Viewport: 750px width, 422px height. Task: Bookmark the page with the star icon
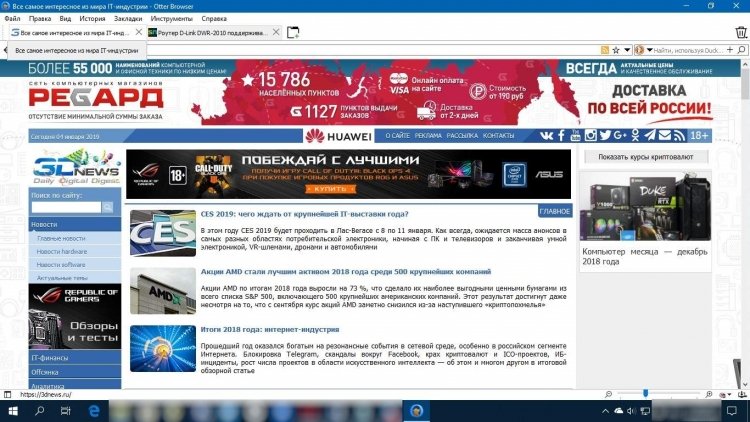(616, 50)
